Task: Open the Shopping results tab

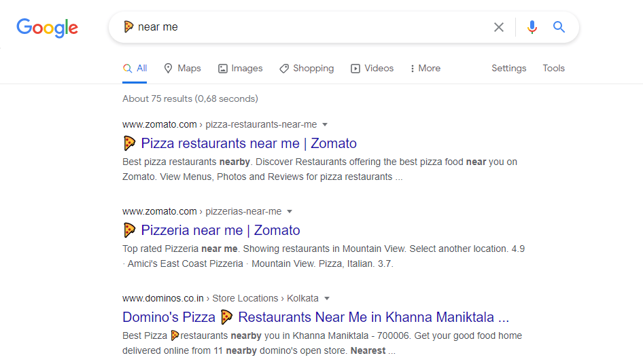Action: tap(307, 68)
